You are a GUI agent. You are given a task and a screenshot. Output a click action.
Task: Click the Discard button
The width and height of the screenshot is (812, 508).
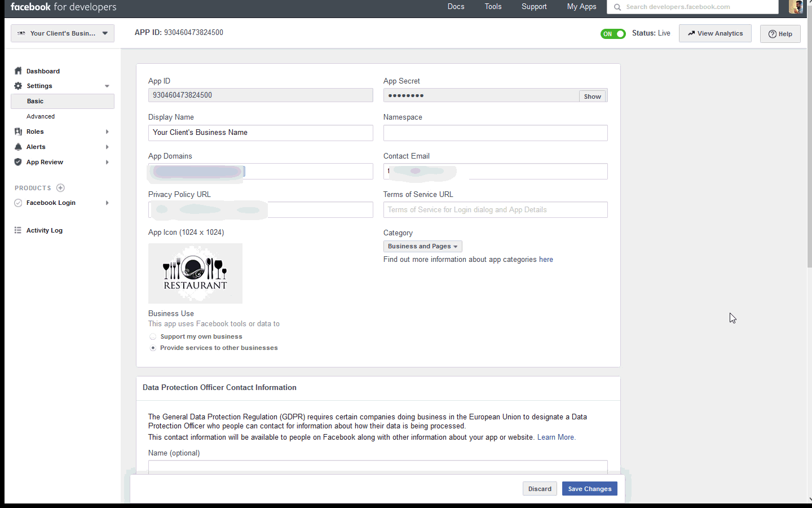[x=540, y=489]
